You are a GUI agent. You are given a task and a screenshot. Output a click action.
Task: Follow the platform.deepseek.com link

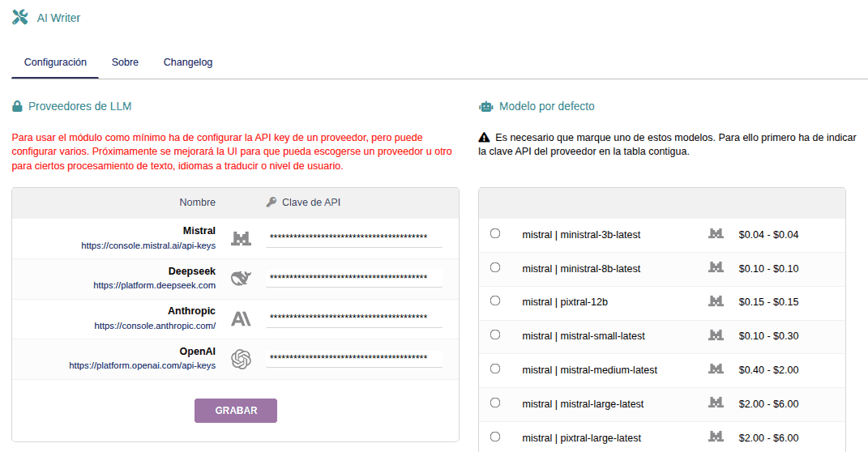pos(154,285)
